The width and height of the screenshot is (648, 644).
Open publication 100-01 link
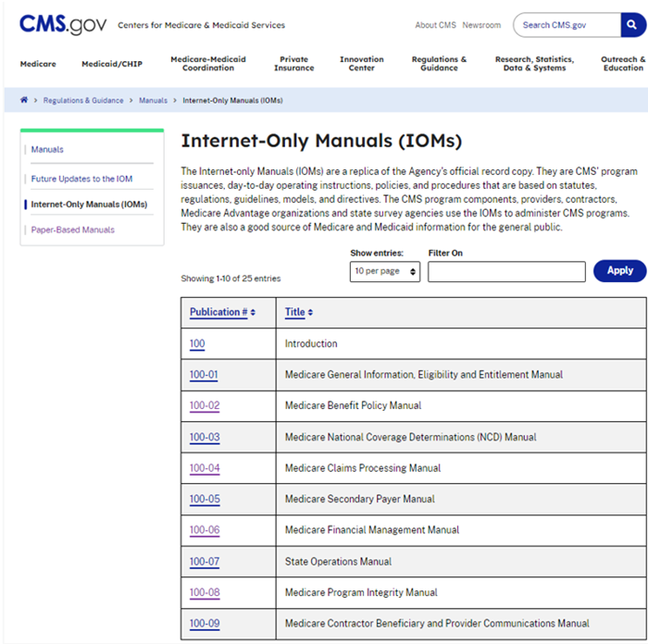[204, 375]
